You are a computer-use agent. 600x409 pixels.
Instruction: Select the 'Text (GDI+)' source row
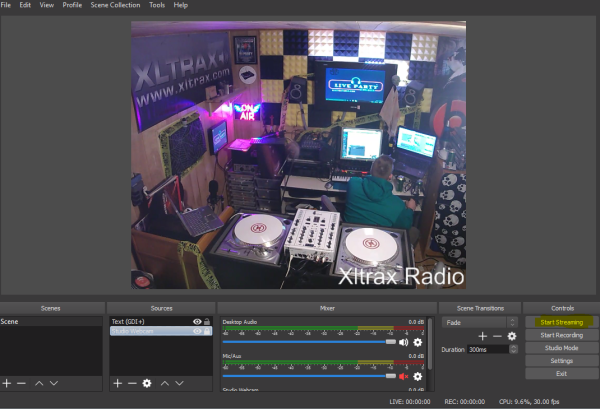point(161,321)
